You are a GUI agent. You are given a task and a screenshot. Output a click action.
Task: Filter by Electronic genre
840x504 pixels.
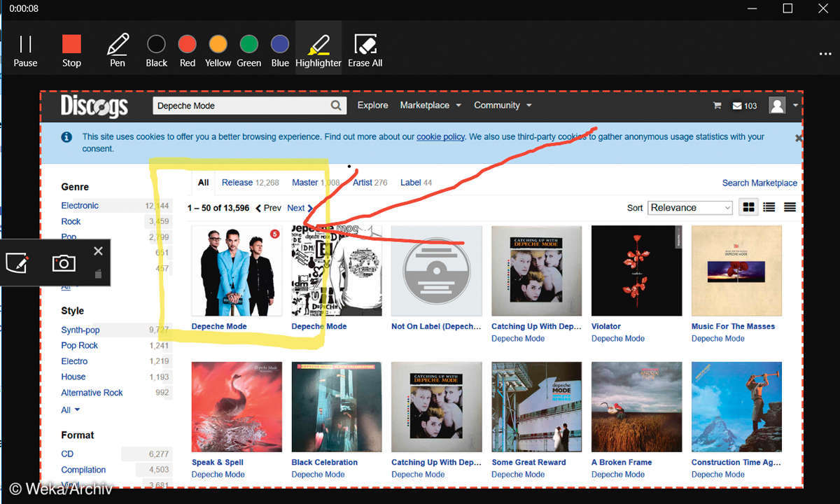click(x=80, y=205)
